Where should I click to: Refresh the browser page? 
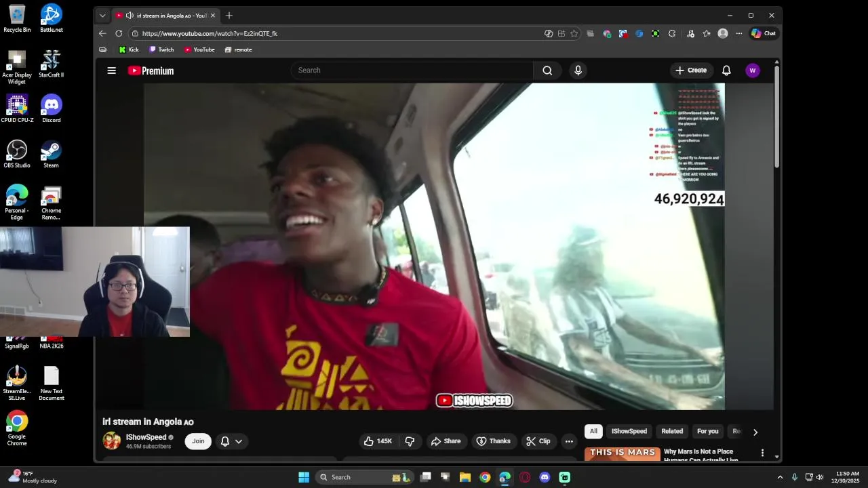pos(119,33)
